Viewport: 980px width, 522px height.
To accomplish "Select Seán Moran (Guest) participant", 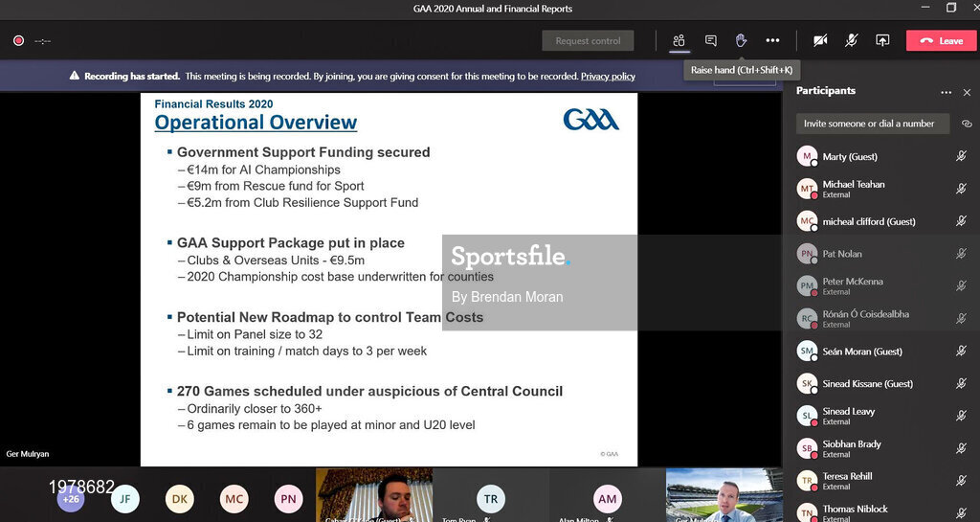I will click(881, 352).
